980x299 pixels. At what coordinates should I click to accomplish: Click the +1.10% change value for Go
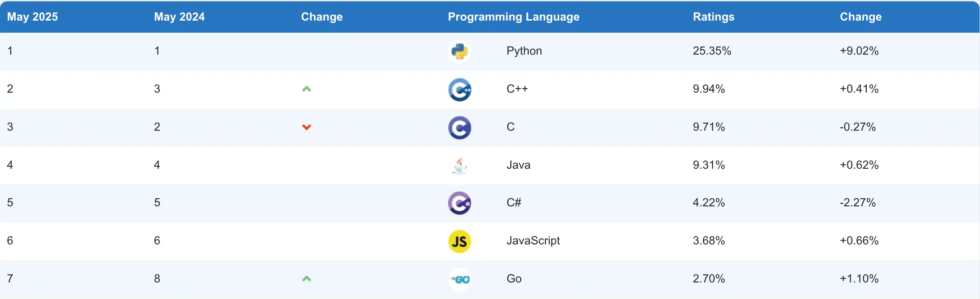coord(859,279)
